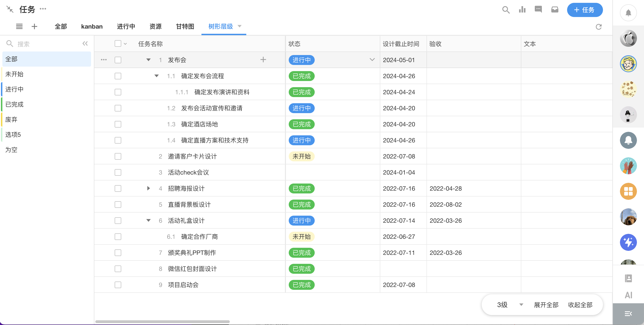Add subtask with plus in 发布会 row
This screenshot has width=644, height=325.
coord(263,60)
